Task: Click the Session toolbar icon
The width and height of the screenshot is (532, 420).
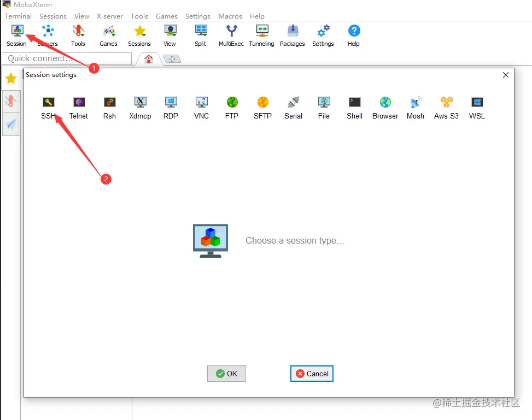Action: [x=16, y=36]
